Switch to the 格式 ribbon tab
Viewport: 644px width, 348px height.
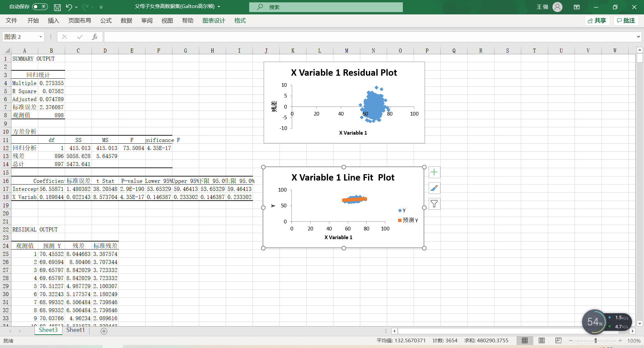point(240,21)
